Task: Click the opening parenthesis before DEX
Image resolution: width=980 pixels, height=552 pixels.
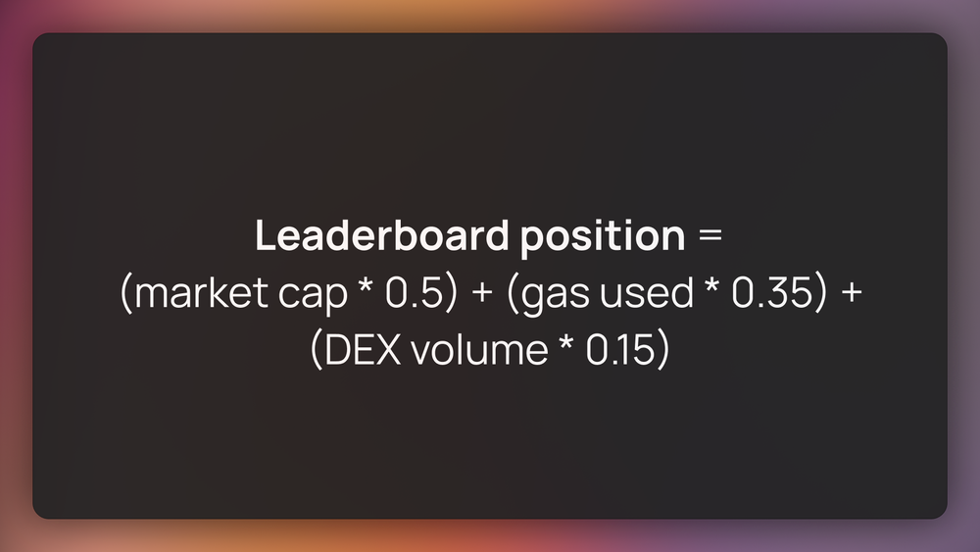Action: click(x=316, y=351)
